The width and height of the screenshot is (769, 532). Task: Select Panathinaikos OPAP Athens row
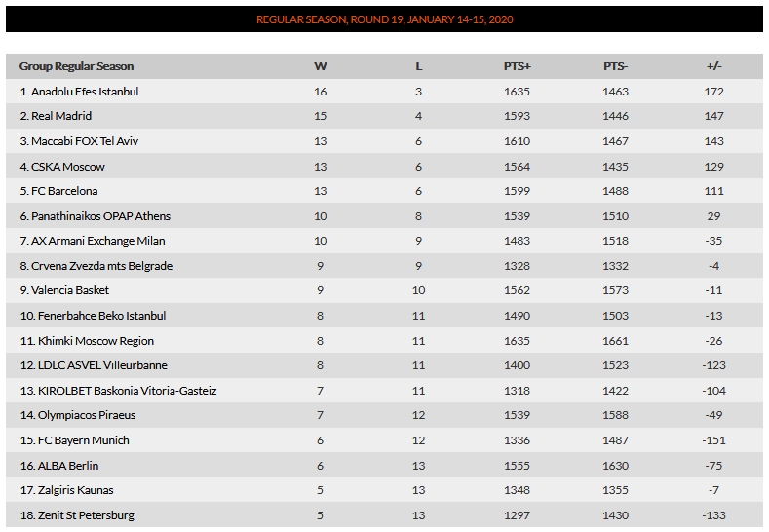(x=384, y=215)
